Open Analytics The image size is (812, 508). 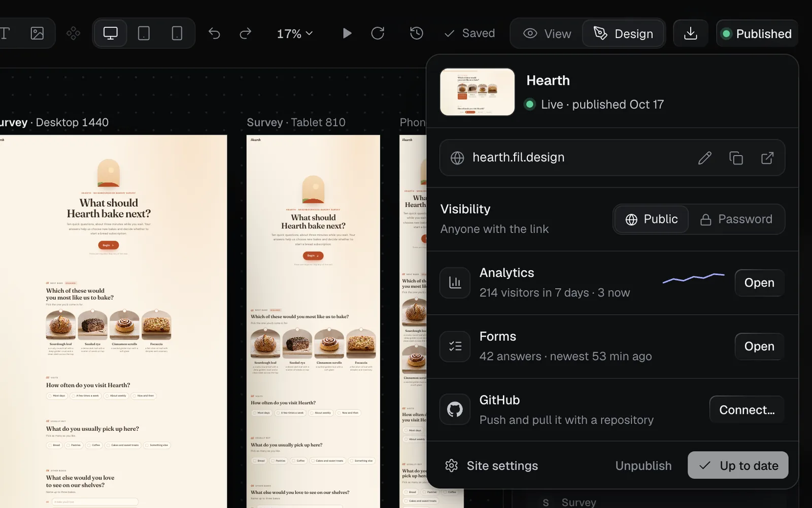click(759, 283)
